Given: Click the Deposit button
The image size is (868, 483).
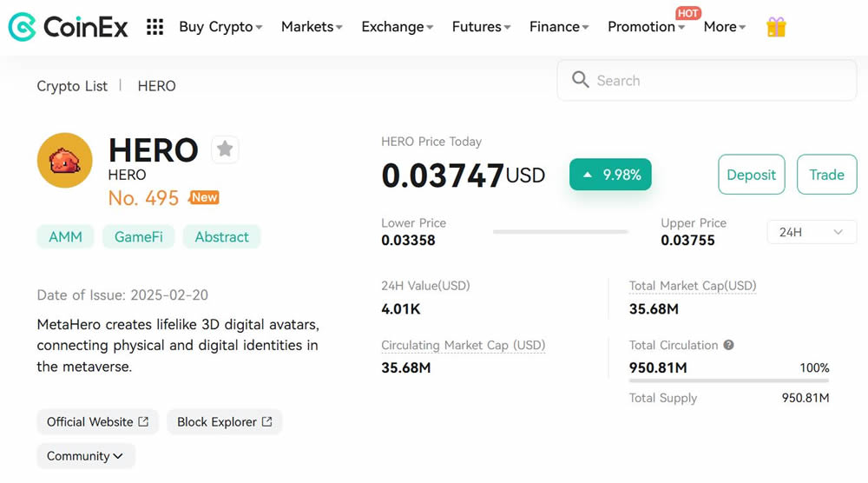Looking at the screenshot, I should 751,175.
